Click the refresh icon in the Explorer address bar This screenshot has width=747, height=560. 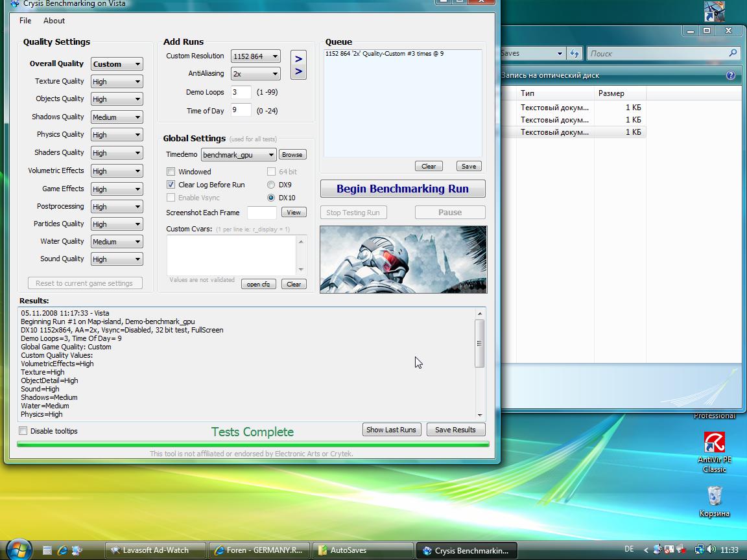click(575, 53)
